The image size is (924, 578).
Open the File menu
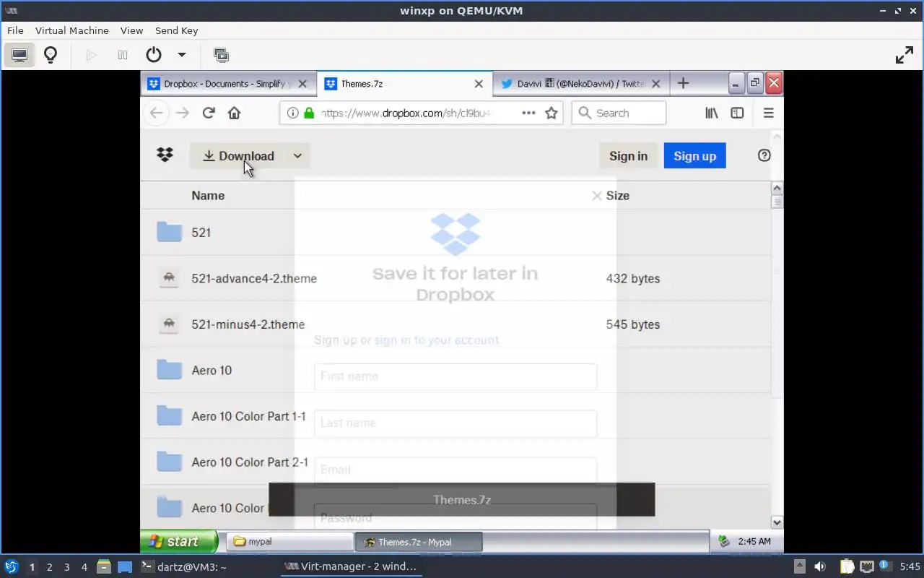(15, 30)
